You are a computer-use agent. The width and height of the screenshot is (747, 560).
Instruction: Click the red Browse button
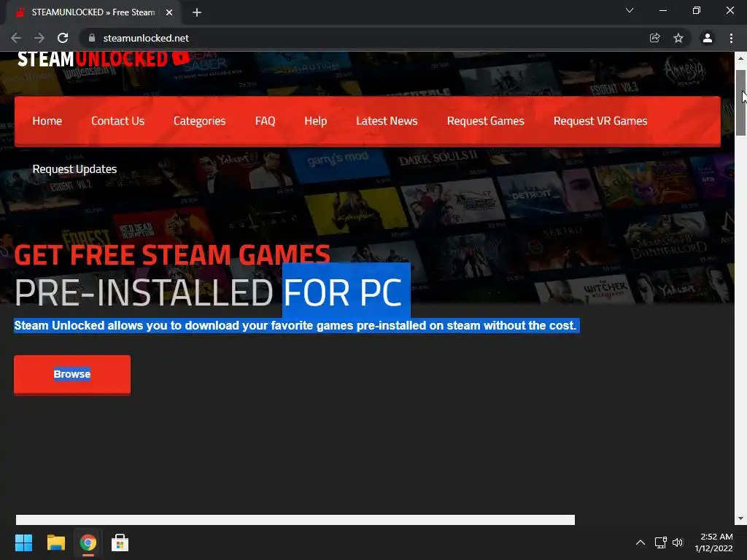pos(72,375)
